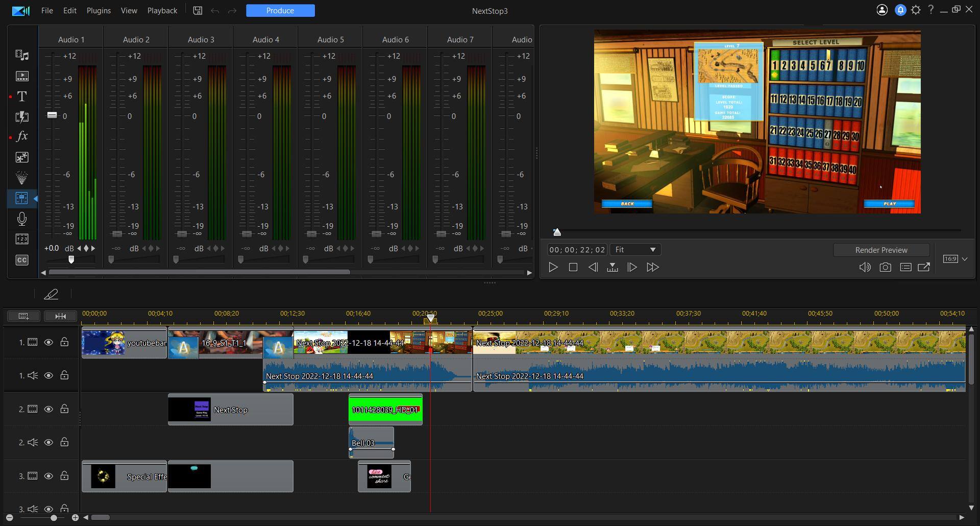
Task: Lock video track 3
Action: click(x=64, y=476)
